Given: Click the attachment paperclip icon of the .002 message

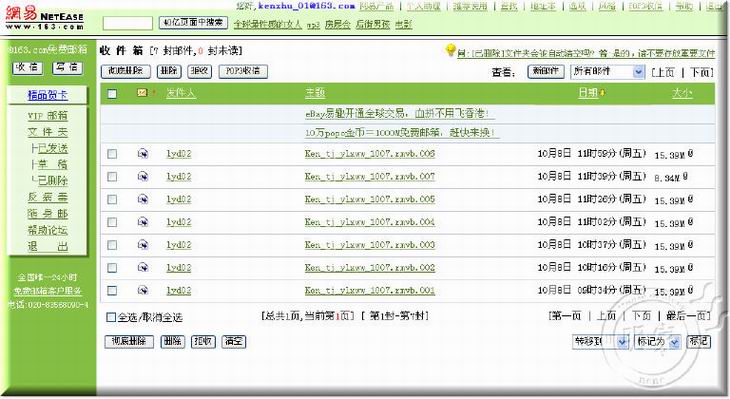Looking at the screenshot, I should (690, 268).
